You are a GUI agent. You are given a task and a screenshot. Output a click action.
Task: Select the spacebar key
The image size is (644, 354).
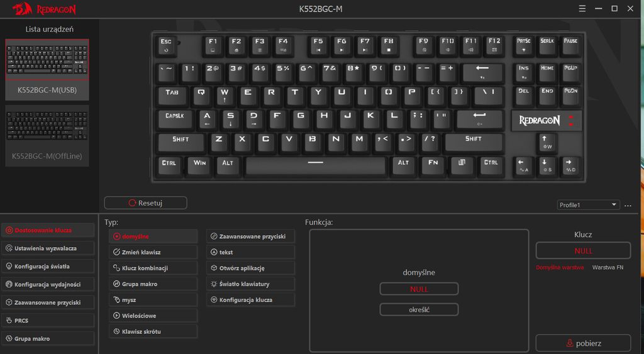pyautogui.click(x=316, y=166)
